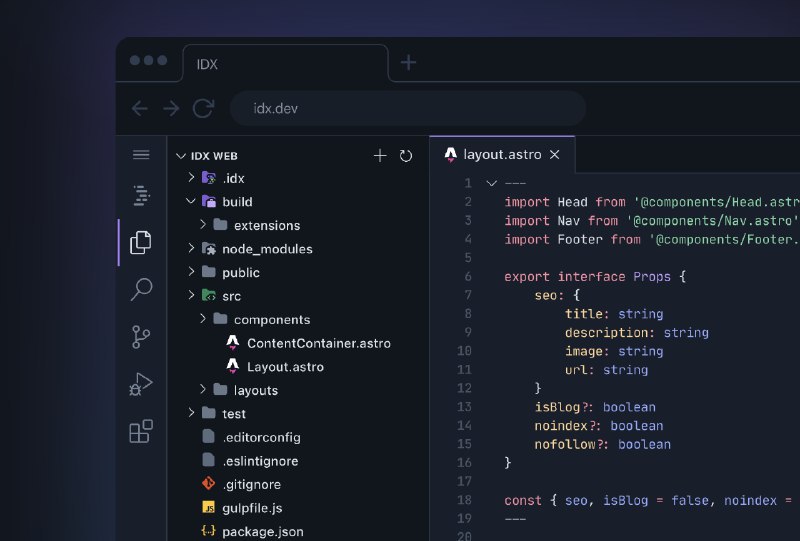Select the layout.astro editor tab
800x541 pixels.
(x=501, y=155)
